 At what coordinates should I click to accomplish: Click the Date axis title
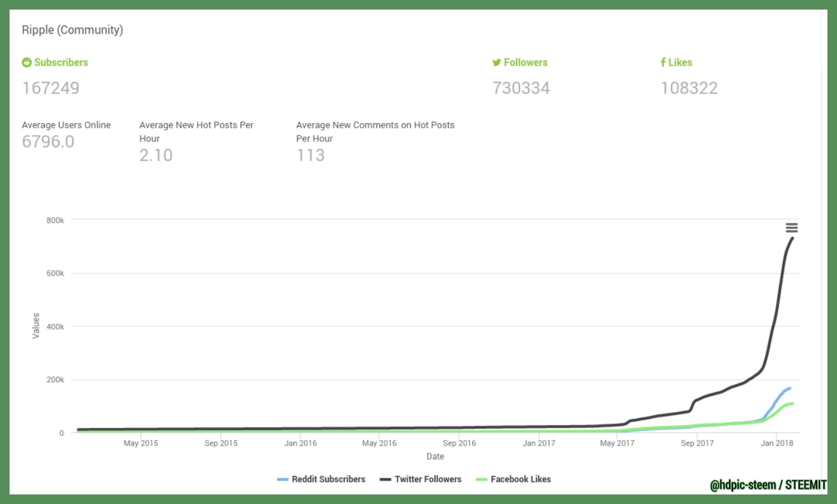(435, 456)
